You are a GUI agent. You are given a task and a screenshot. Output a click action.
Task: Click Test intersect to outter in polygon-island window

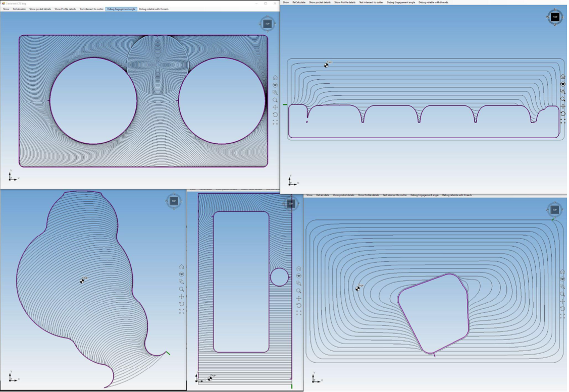click(394, 195)
